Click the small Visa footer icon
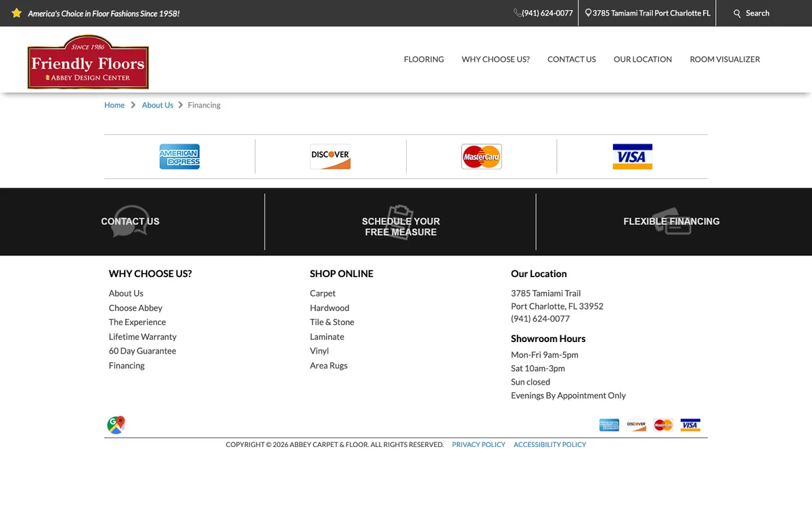The width and height of the screenshot is (812, 508). click(x=690, y=425)
